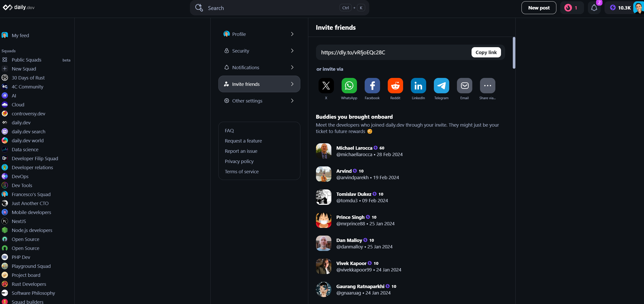Open the Notifications settings menu item
The image size is (644, 304).
(259, 67)
